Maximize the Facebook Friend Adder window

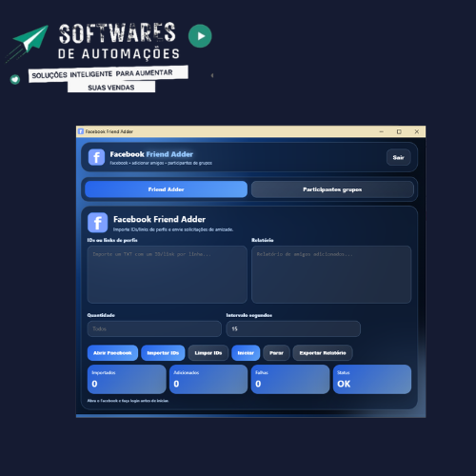(x=399, y=131)
